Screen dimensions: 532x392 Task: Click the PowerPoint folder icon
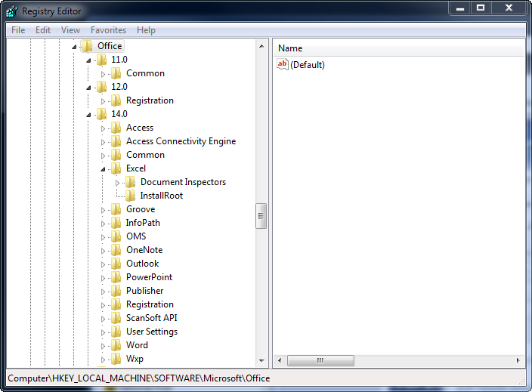click(116, 277)
